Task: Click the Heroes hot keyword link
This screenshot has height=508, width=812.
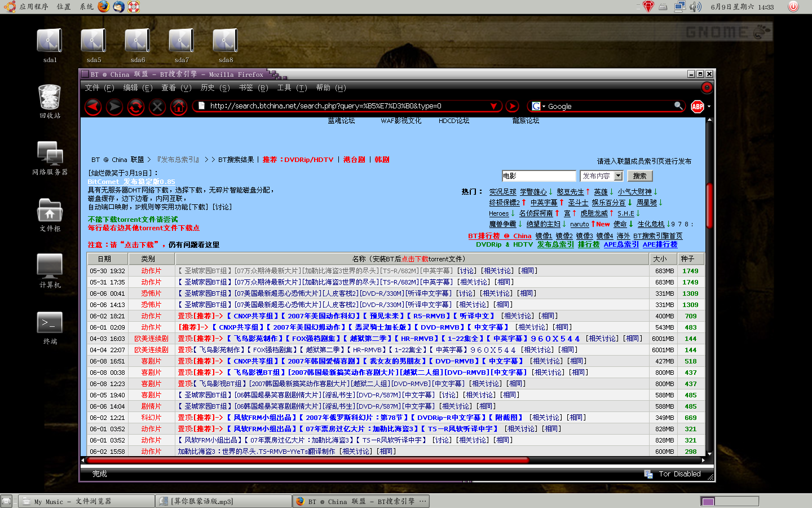Action: (498, 213)
